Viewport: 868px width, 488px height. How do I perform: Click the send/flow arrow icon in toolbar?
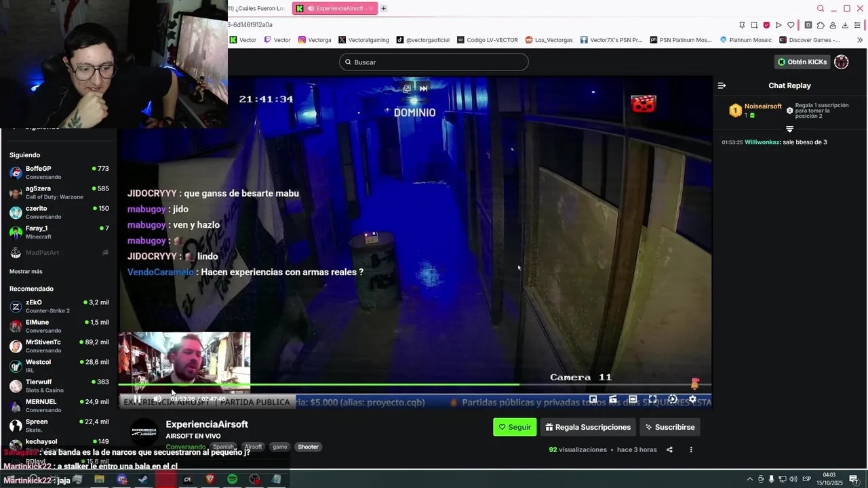click(x=778, y=25)
